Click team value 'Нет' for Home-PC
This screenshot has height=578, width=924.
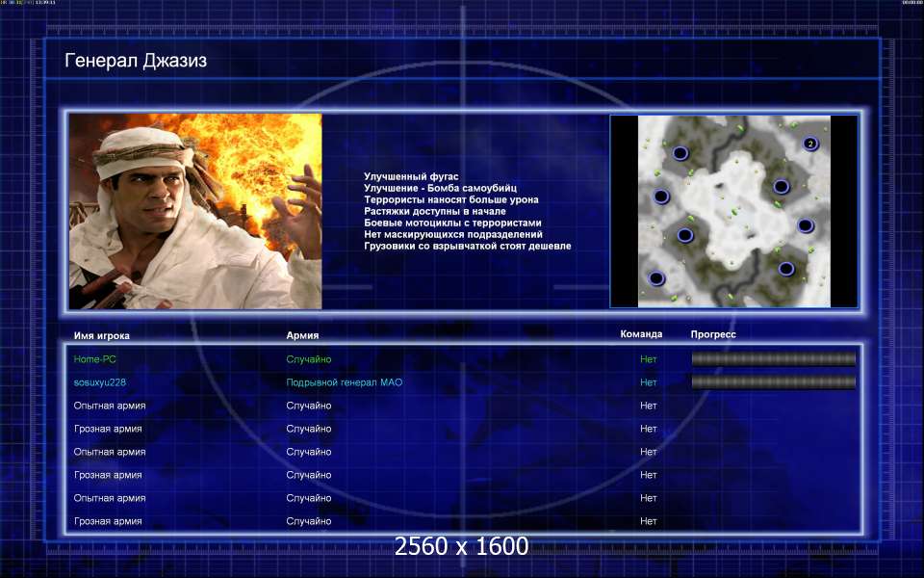(648, 359)
